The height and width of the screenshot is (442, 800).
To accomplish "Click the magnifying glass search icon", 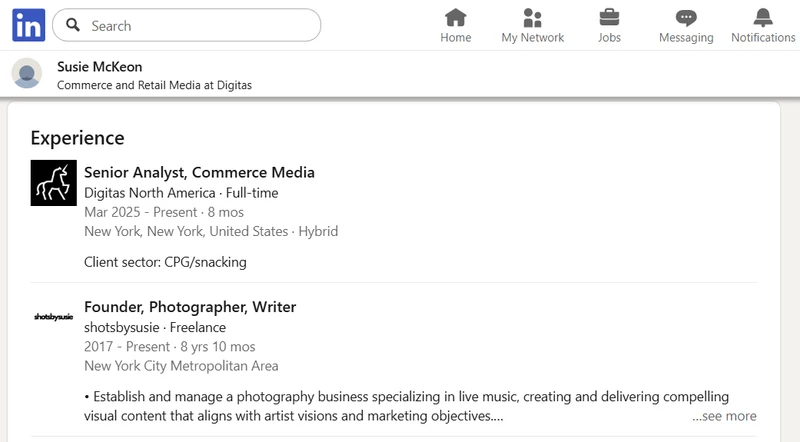I will tap(72, 25).
